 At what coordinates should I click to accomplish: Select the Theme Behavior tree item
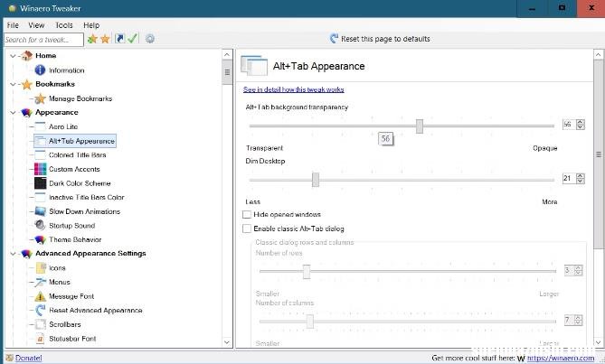pyautogui.click(x=75, y=239)
